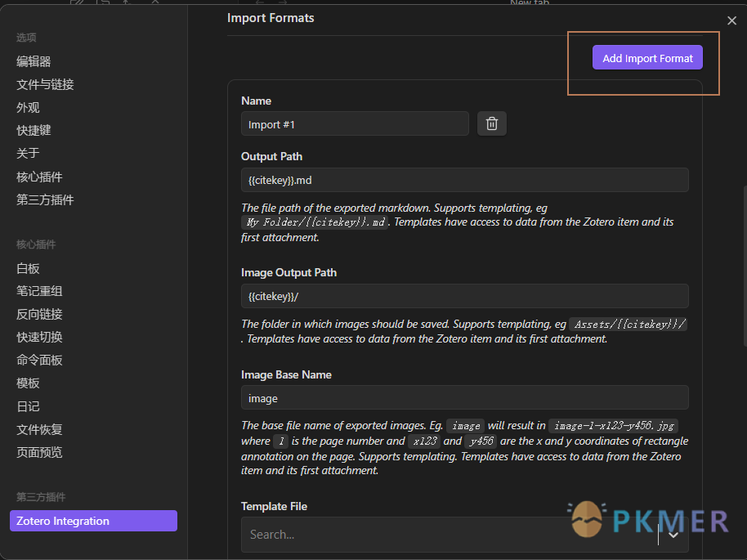Delete Import #1 with trash icon
The height and width of the screenshot is (560, 747).
point(492,123)
